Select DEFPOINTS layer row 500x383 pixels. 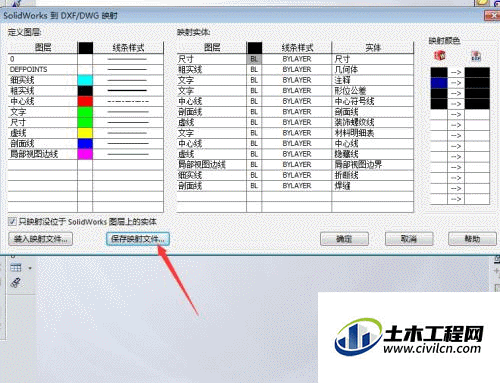43,69
